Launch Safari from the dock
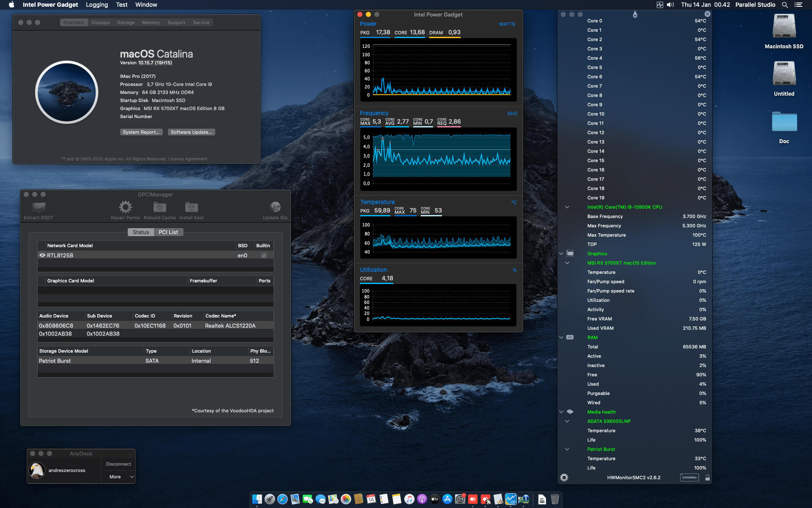 (283, 499)
